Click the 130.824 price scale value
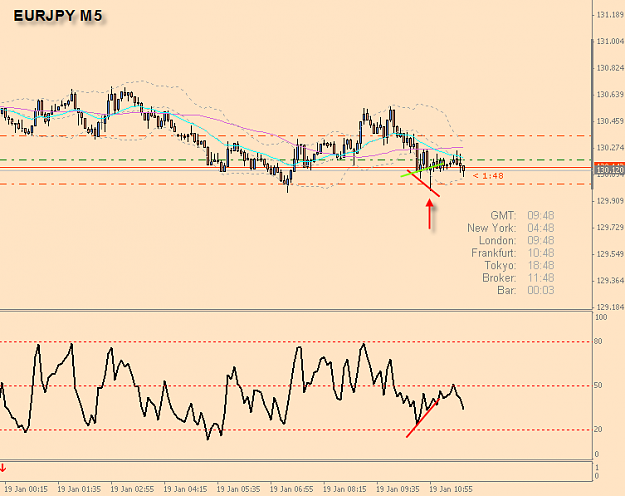The width and height of the screenshot is (625, 496). [610, 68]
